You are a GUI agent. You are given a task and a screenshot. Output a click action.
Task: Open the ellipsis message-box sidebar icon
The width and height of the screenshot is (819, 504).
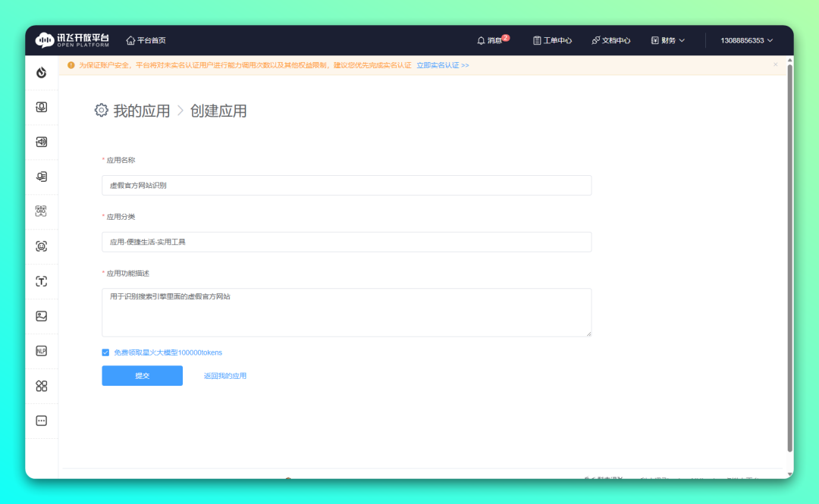41,421
